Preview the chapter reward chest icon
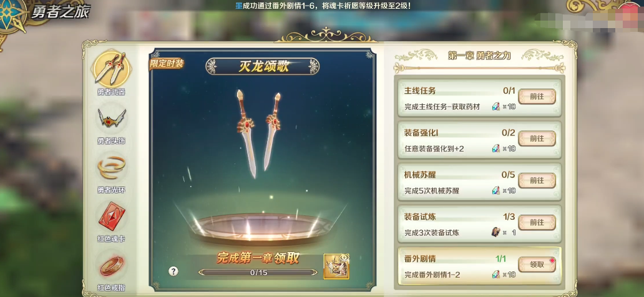 [x=336, y=266]
